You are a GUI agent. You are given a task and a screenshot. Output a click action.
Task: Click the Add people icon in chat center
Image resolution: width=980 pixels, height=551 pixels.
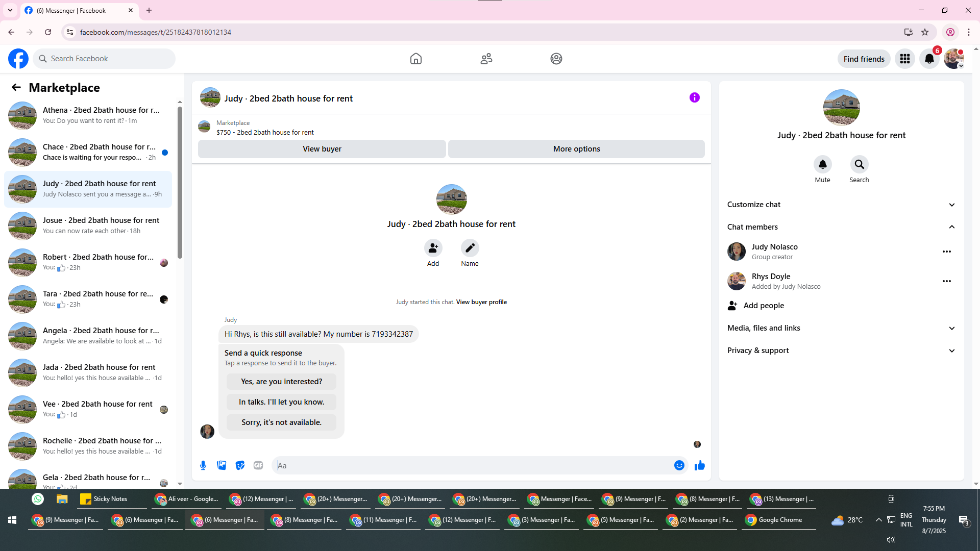433,248
